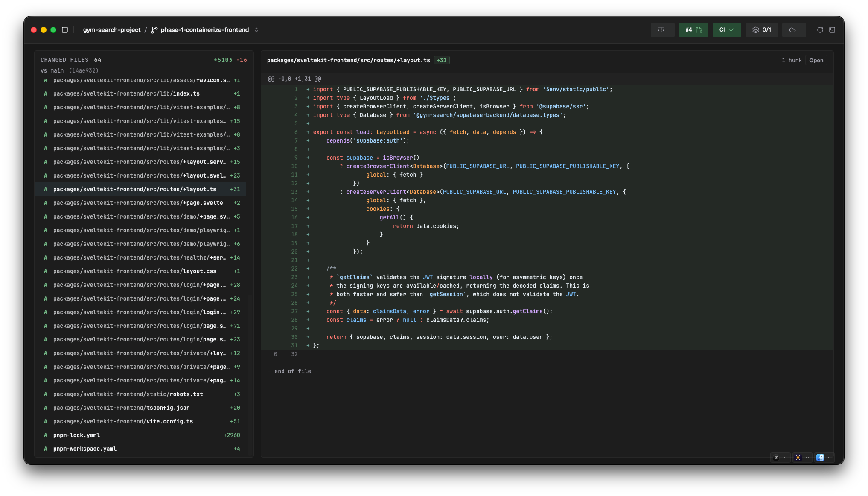Click the 'end of file' marker
Viewport: 868px width, 496px height.
click(x=293, y=371)
